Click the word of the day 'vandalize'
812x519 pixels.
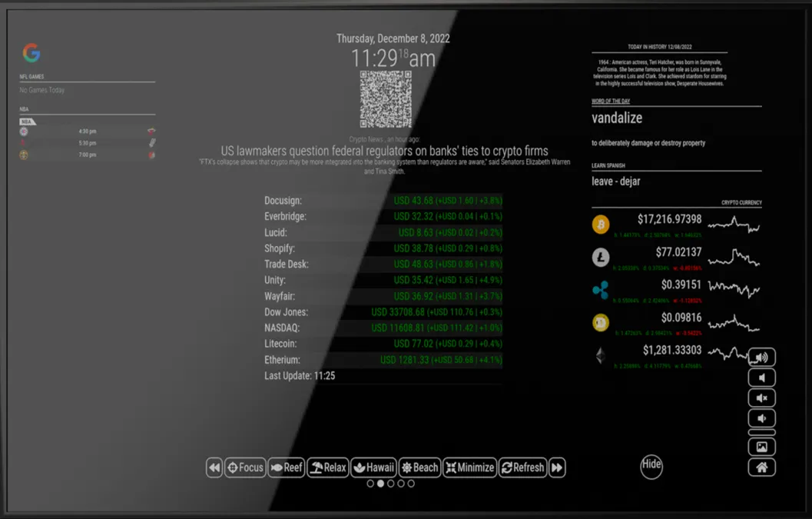(x=617, y=118)
